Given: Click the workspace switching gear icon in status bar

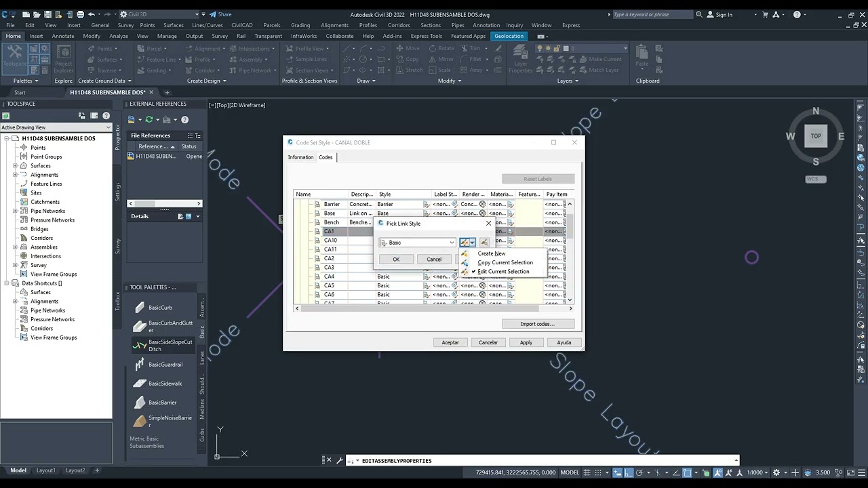Looking at the screenshot, I should click(x=776, y=472).
